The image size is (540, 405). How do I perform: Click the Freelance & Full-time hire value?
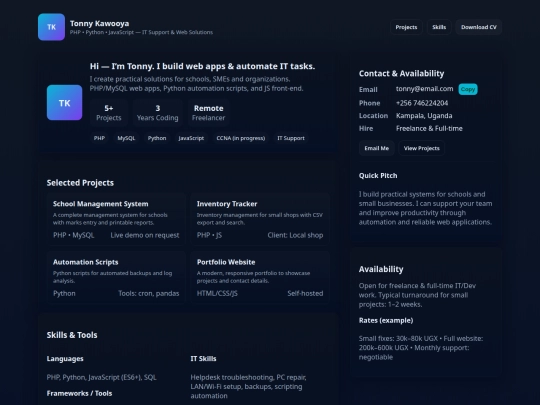coord(429,128)
